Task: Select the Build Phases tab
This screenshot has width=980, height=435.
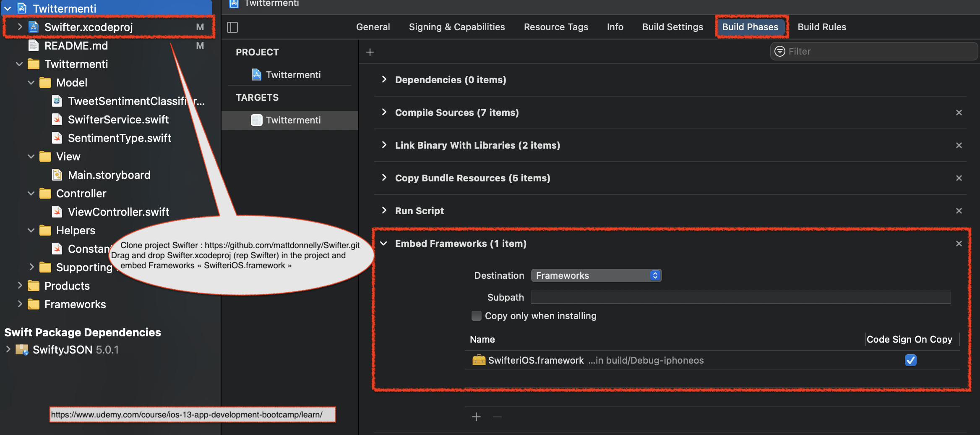Action: tap(750, 27)
